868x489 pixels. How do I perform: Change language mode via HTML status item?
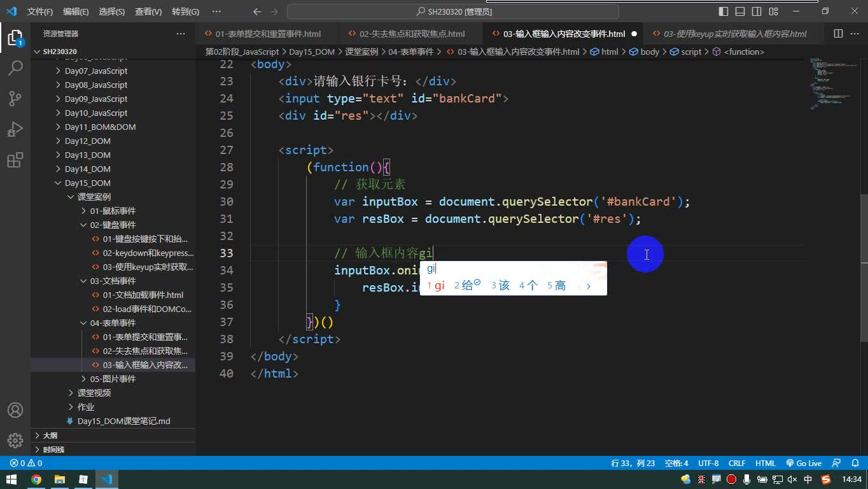(x=765, y=464)
